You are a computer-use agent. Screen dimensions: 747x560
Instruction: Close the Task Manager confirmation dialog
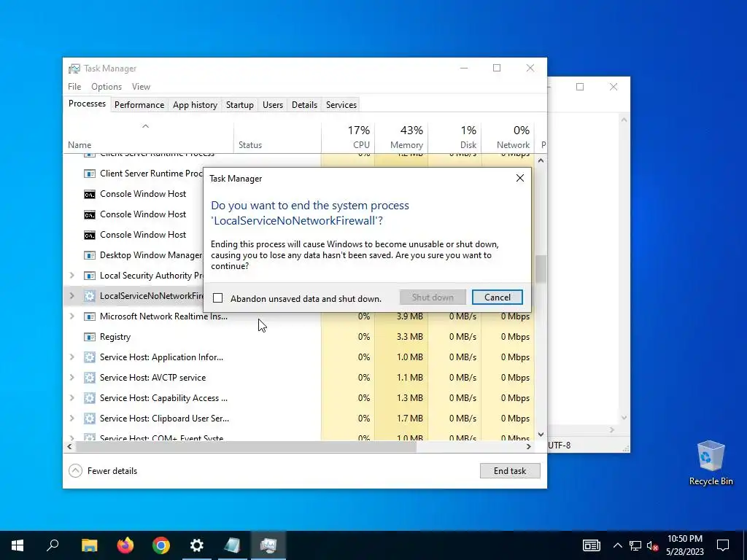[x=519, y=178]
